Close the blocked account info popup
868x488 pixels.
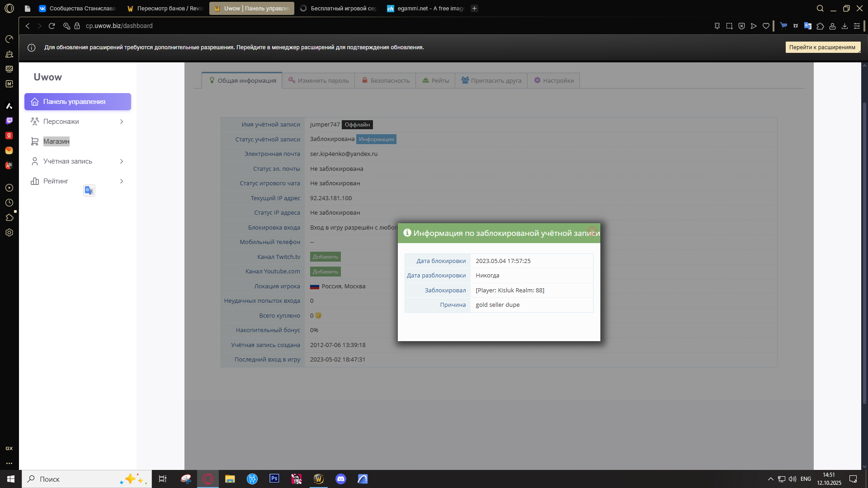coord(592,230)
